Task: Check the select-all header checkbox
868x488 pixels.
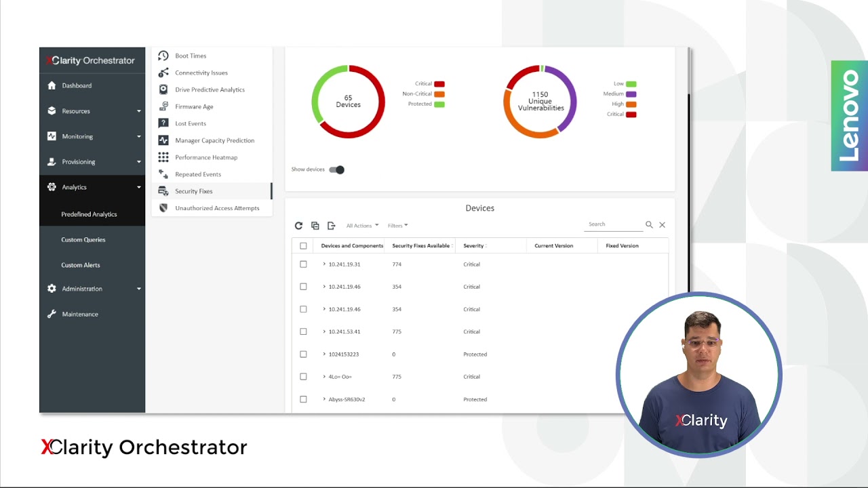Action: (303, 246)
